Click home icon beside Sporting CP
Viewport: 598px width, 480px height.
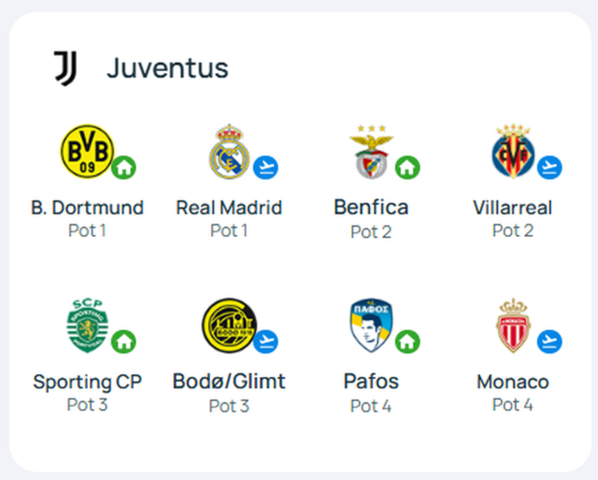pos(124,341)
